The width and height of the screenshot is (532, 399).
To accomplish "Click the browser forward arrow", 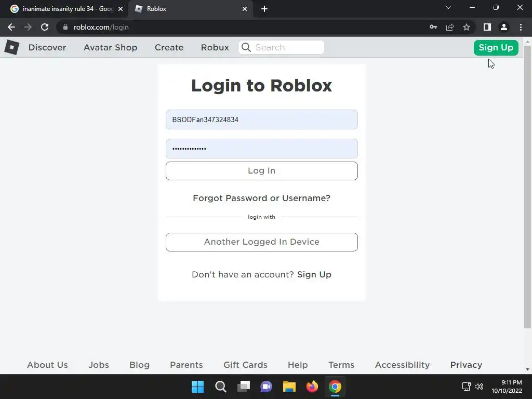I will (28, 27).
